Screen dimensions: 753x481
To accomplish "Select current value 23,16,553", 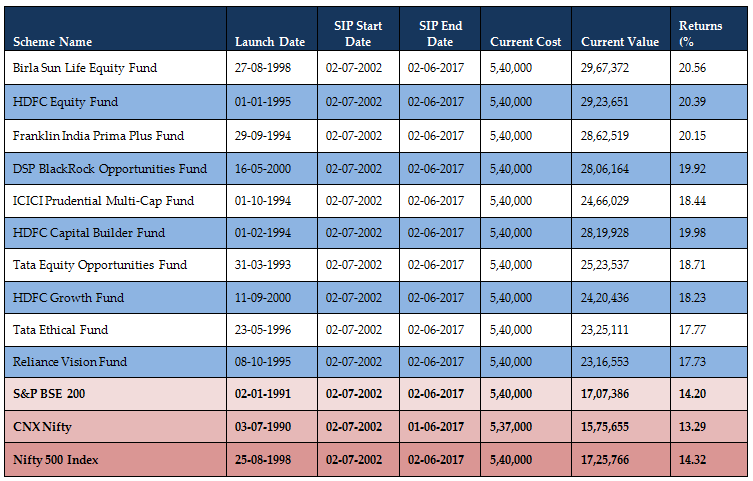I will click(x=605, y=361).
